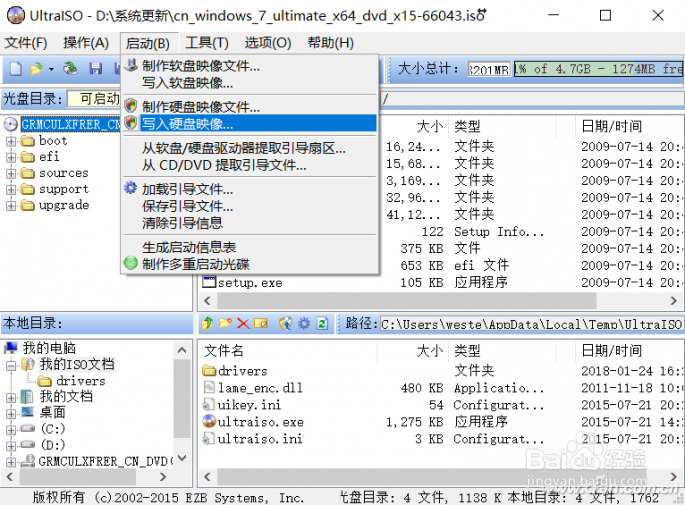Click the 类型 column header in local list
Screen dimensions: 685x505
[502, 351]
